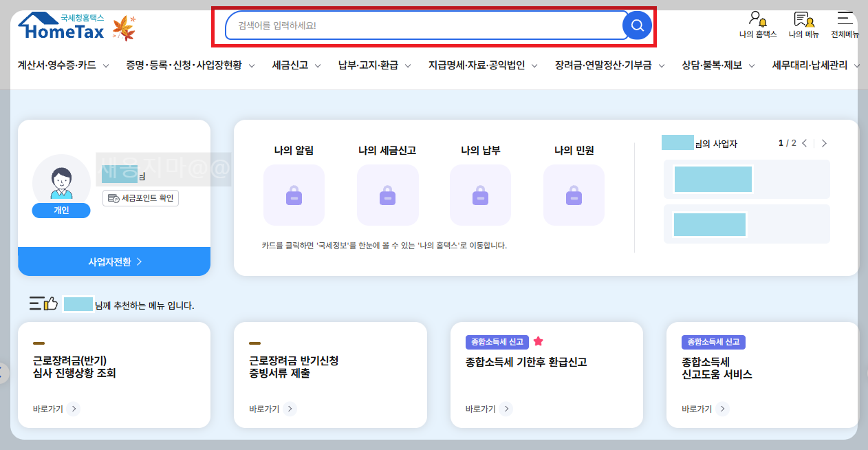Image resolution: width=868 pixels, height=450 pixels.
Task: Click the autumn maple leaf icon
Action: [x=124, y=28]
